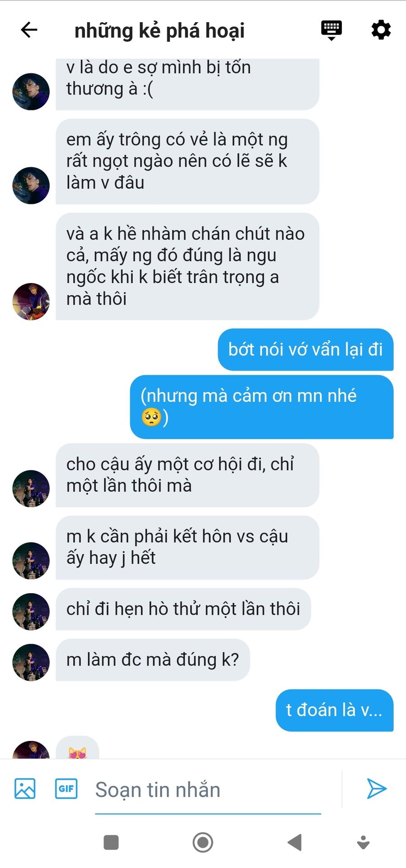The height and width of the screenshot is (868, 406).
Task: Tap avatar beside 'em ấy trông có vẻ' message
Action: coord(31,185)
